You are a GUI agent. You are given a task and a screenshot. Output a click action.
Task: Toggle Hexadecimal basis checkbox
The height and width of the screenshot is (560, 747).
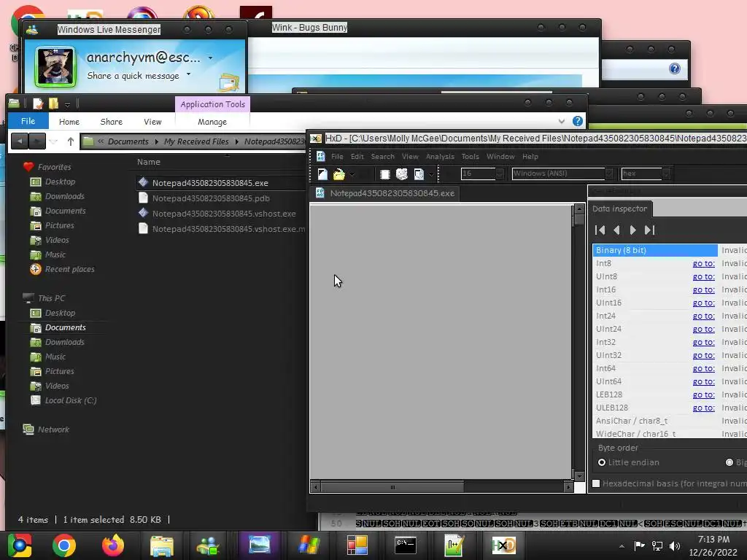click(596, 483)
